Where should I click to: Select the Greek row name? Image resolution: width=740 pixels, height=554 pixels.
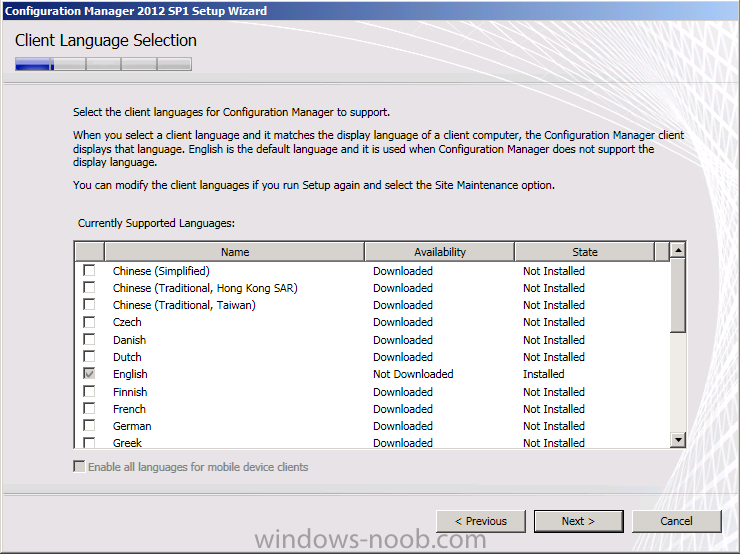coord(127,443)
